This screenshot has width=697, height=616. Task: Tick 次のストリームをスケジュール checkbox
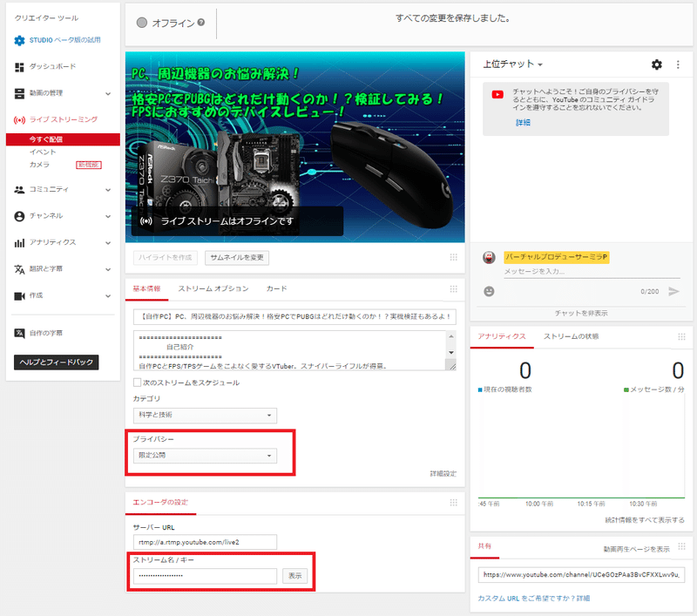[138, 382]
